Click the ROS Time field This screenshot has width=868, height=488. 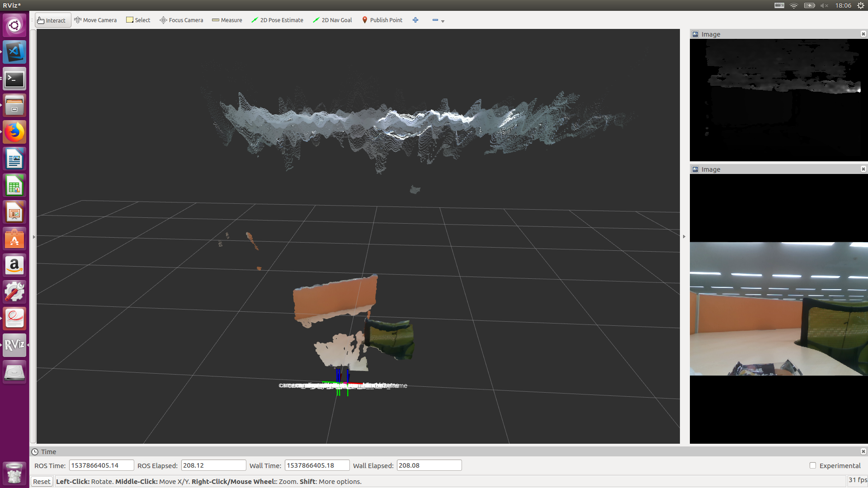pyautogui.click(x=101, y=465)
